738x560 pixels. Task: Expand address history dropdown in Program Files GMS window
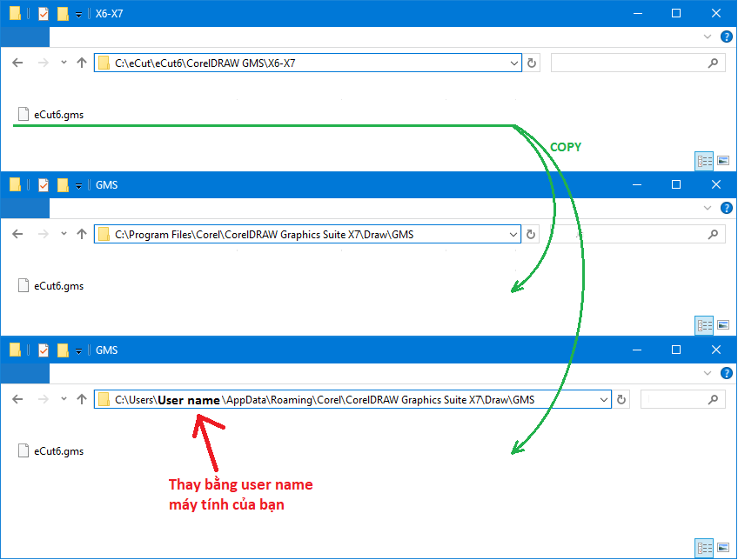pos(513,234)
